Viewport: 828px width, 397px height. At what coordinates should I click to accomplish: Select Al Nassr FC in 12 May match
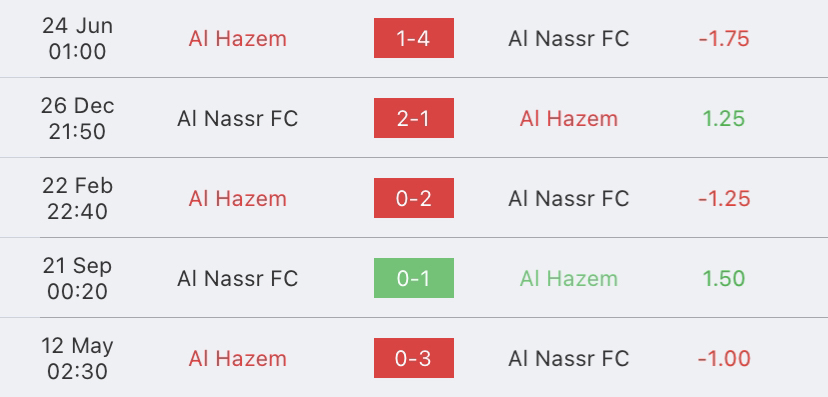(x=569, y=359)
